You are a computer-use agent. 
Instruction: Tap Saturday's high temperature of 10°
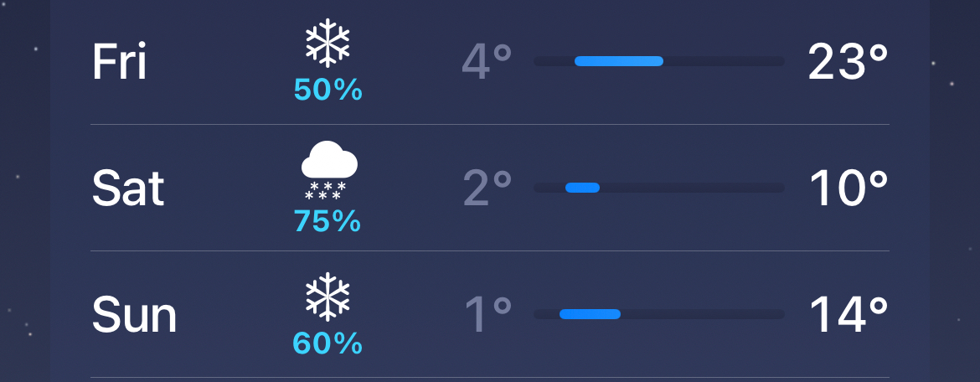(848, 188)
